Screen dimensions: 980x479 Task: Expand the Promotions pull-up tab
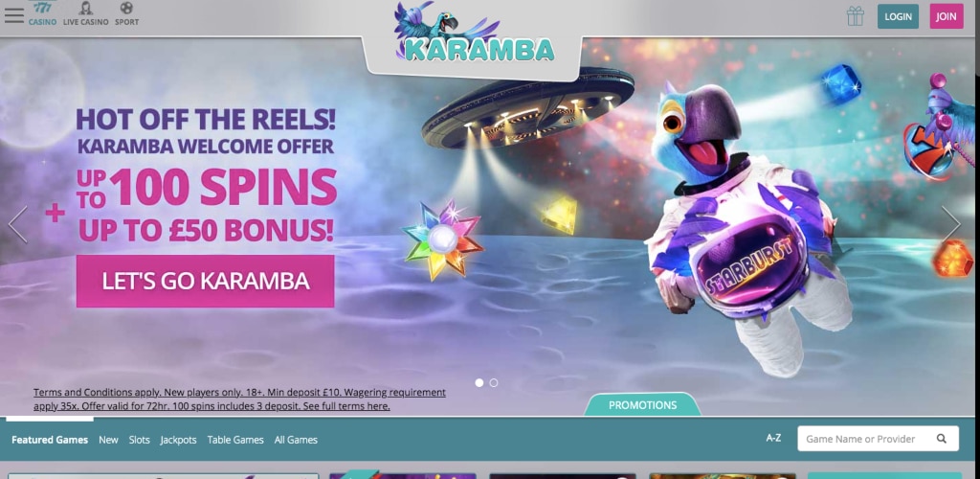642,404
